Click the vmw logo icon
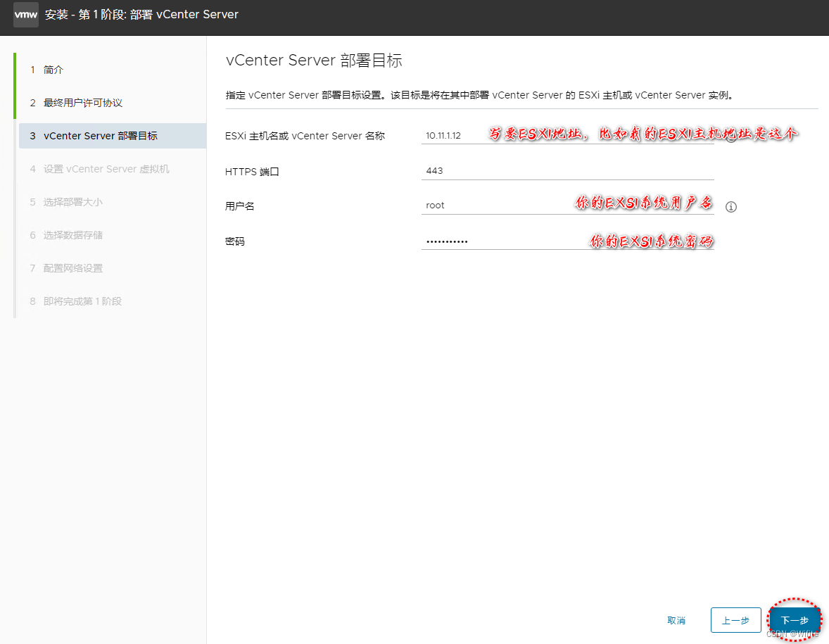The width and height of the screenshot is (829, 644). point(25,14)
